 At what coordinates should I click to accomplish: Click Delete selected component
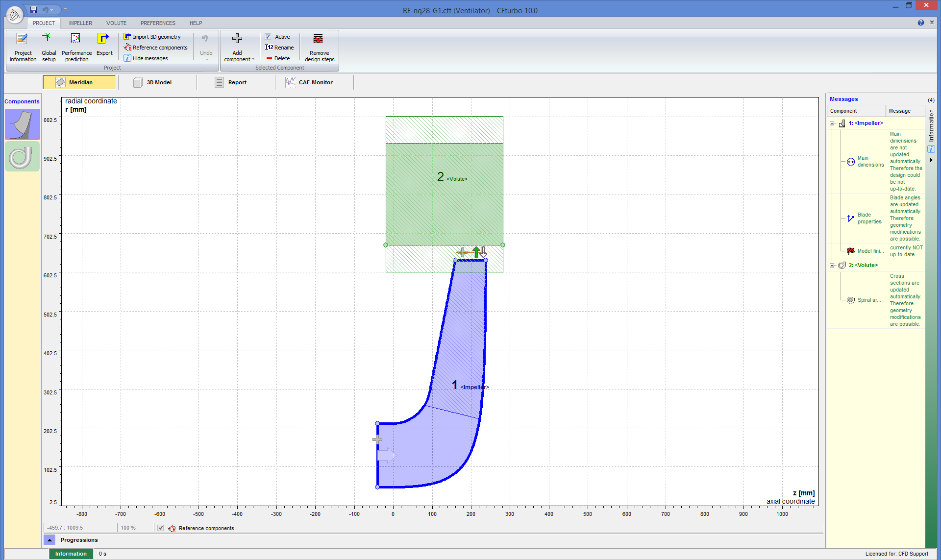[x=278, y=58]
